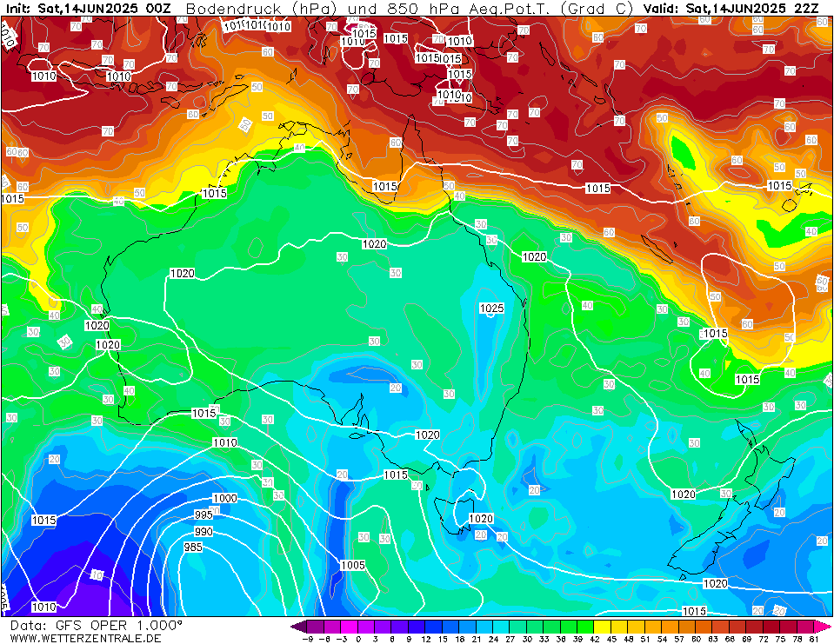Viewport: 834px width, 644px height.
Task: Select the dark red swatch between 72 and 75
Action: [x=771, y=627]
